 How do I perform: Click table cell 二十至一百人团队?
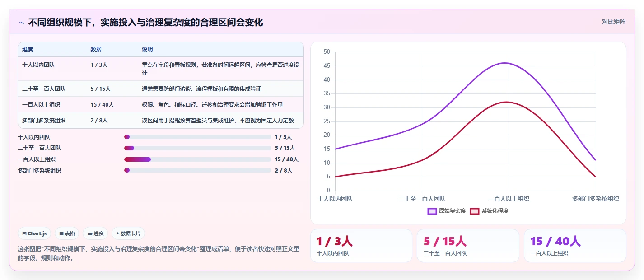pyautogui.click(x=44, y=89)
